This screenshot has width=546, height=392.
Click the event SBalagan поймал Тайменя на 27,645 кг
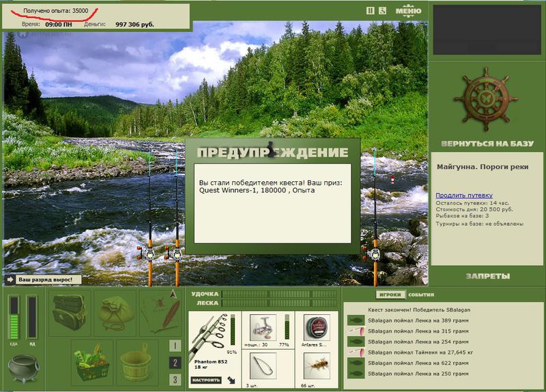click(420, 352)
